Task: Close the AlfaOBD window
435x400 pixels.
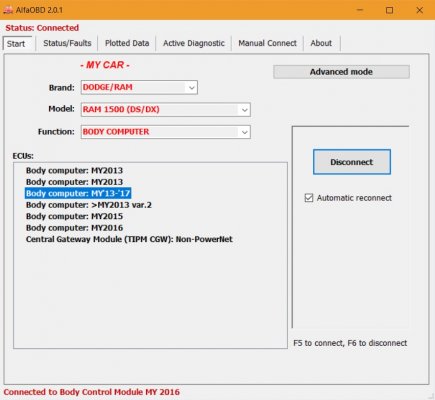Action: pos(420,10)
